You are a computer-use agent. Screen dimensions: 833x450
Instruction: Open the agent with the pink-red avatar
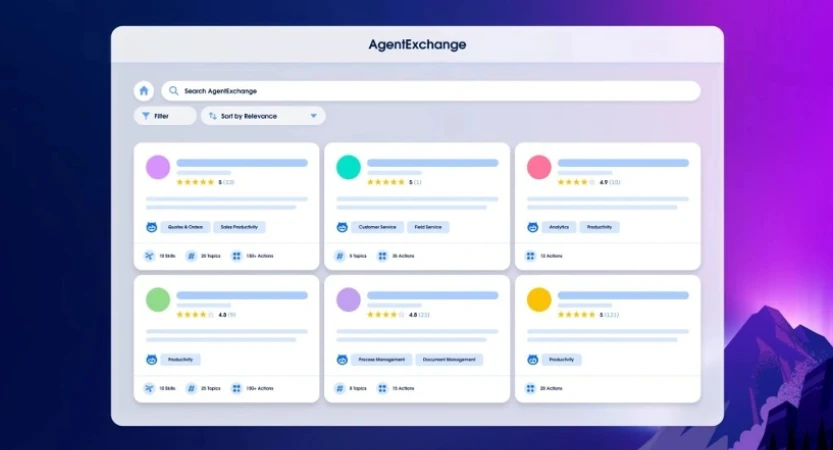[x=539, y=167]
